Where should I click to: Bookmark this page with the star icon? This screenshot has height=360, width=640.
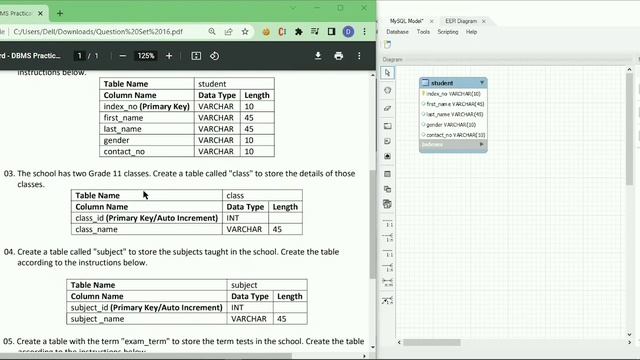coord(245,31)
